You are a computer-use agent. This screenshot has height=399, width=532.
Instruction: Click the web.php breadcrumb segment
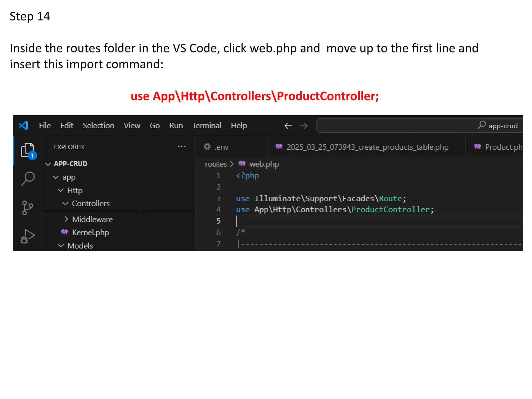click(264, 164)
